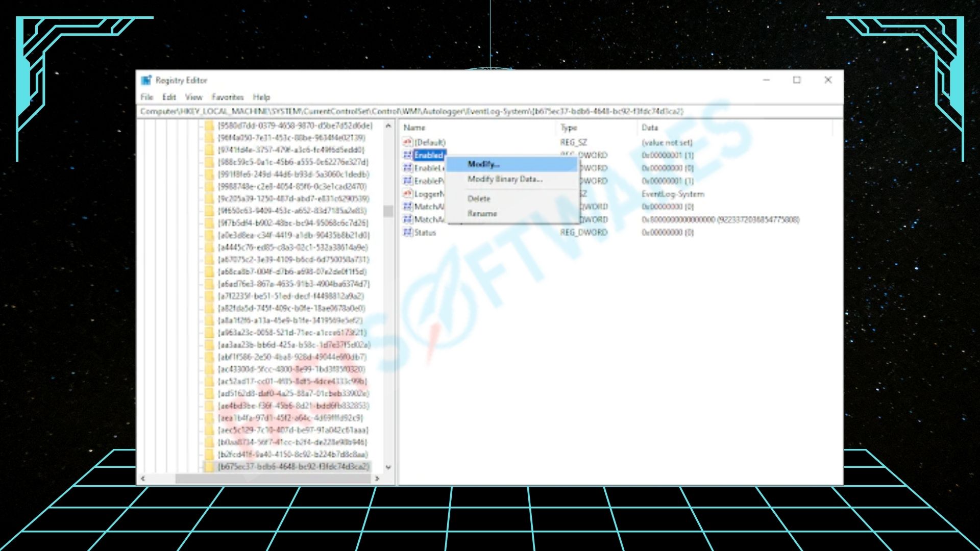Click folder icon of key {abf1f586-2e50
980x551 pixels.
click(209, 357)
